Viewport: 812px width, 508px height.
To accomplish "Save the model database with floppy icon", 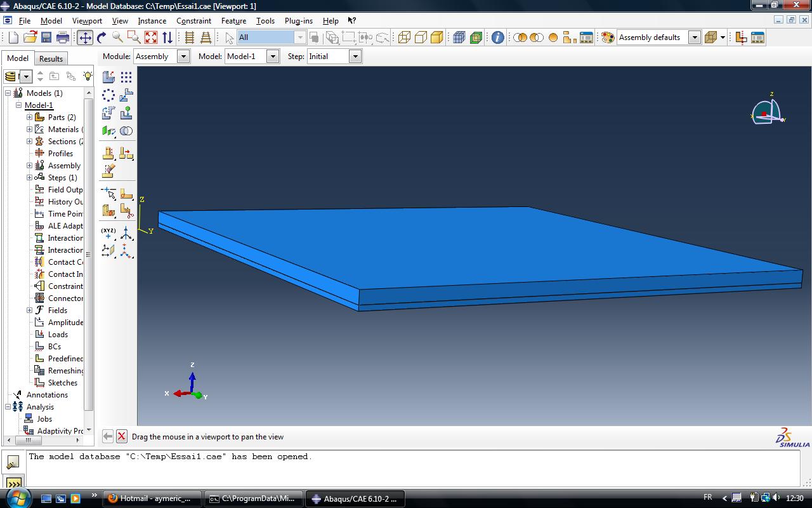I will coord(46,37).
